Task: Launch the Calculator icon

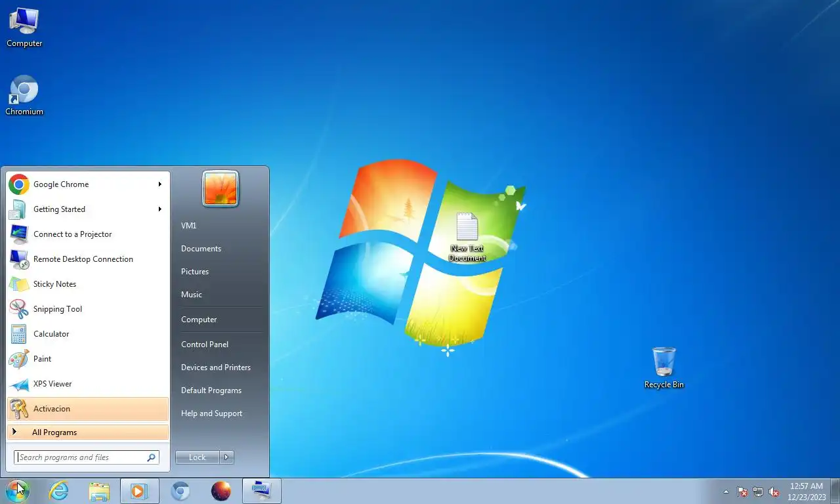Action: click(19, 334)
